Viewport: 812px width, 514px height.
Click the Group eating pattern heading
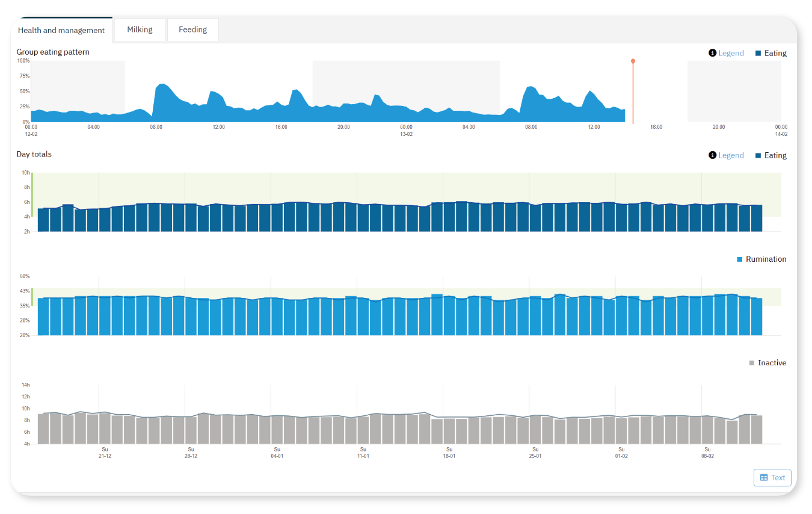(53, 52)
